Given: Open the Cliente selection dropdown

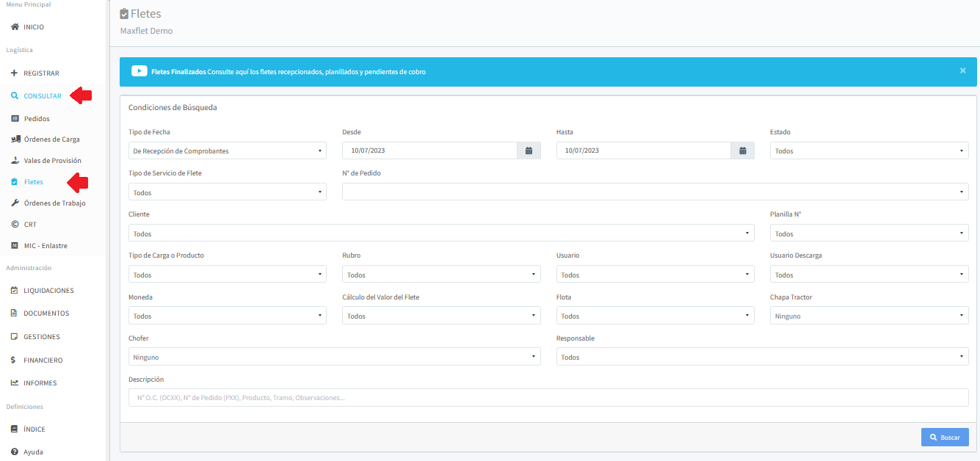Looking at the screenshot, I should coord(440,233).
